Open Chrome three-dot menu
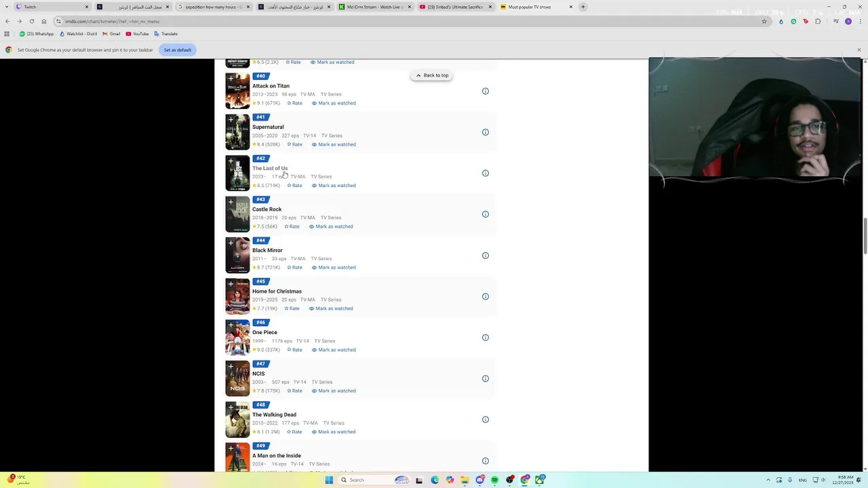The image size is (868, 488). pos(859,21)
